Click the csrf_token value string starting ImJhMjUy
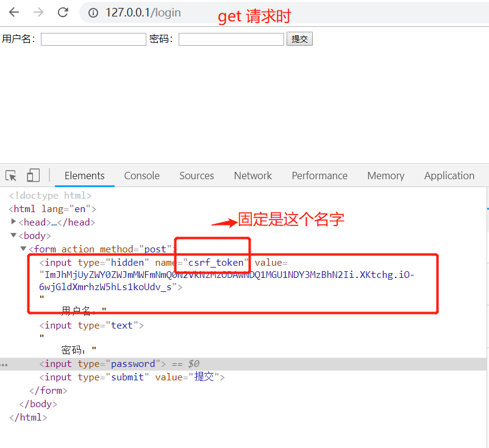Image resolution: width=489 pixels, height=448 pixels. click(227, 280)
